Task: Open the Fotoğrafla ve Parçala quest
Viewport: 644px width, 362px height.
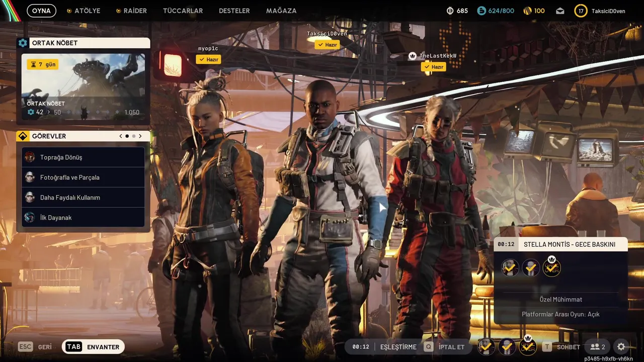Action: (x=83, y=177)
